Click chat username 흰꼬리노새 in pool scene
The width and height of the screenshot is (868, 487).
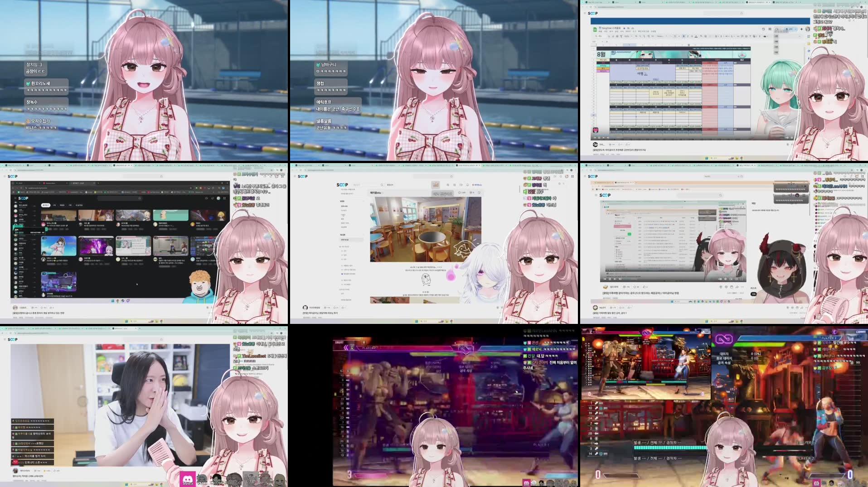(40, 83)
